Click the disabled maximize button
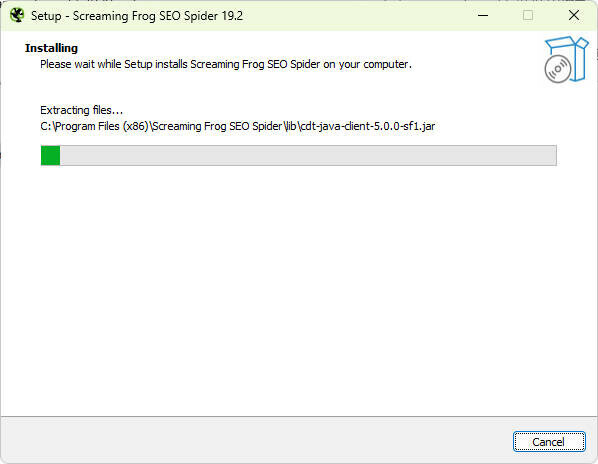Image resolution: width=598 pixels, height=464 pixels. (x=528, y=15)
